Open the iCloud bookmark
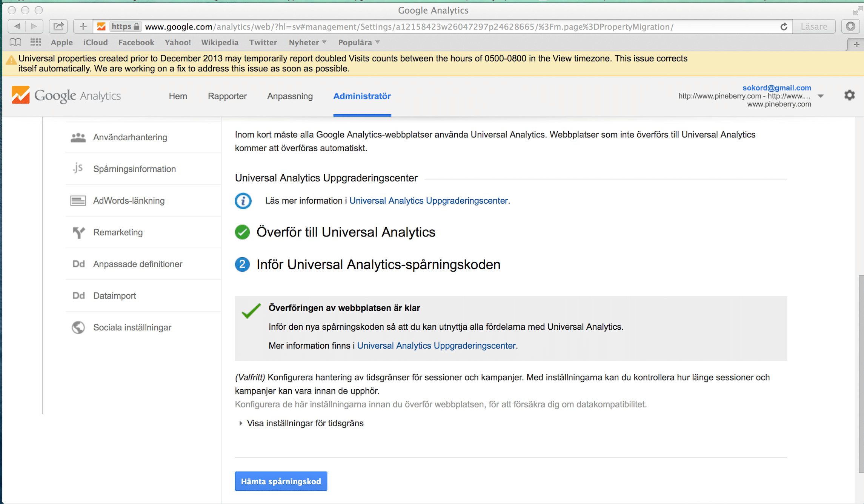The image size is (864, 504). 95,42
